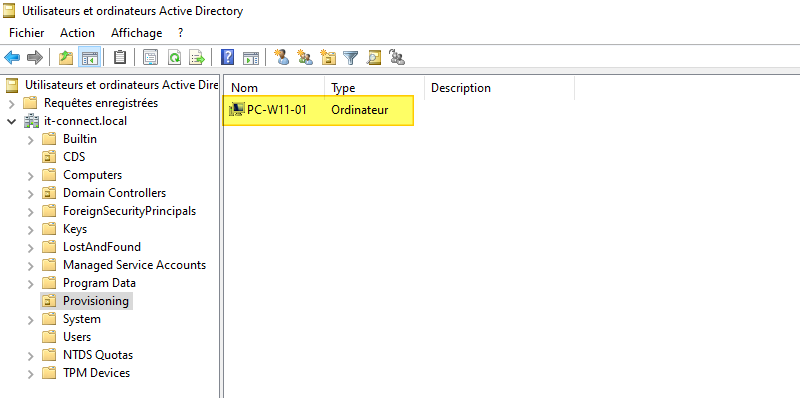The image size is (800, 398).
Task: Go up one level with folder icon
Action: [x=66, y=57]
